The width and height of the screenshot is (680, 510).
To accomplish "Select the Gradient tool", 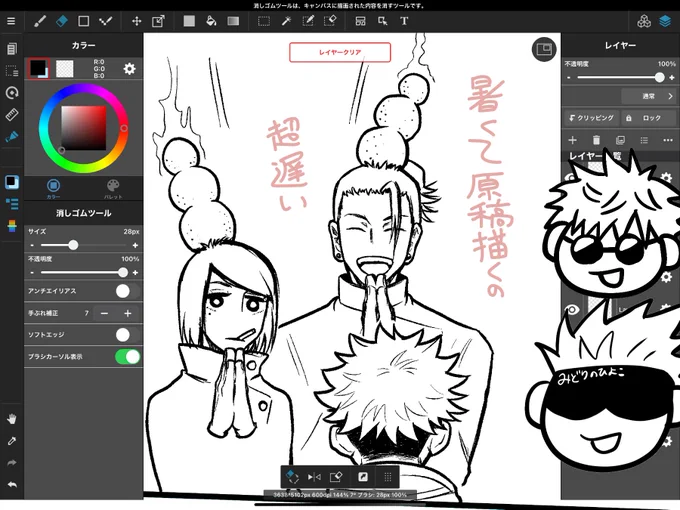I will pyautogui.click(x=233, y=21).
